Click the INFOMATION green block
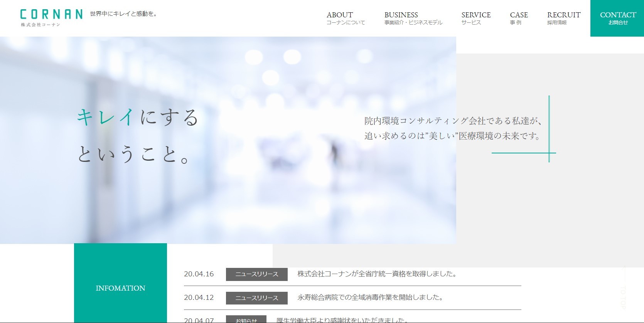Screen dimensions: 644x323 coord(120,283)
